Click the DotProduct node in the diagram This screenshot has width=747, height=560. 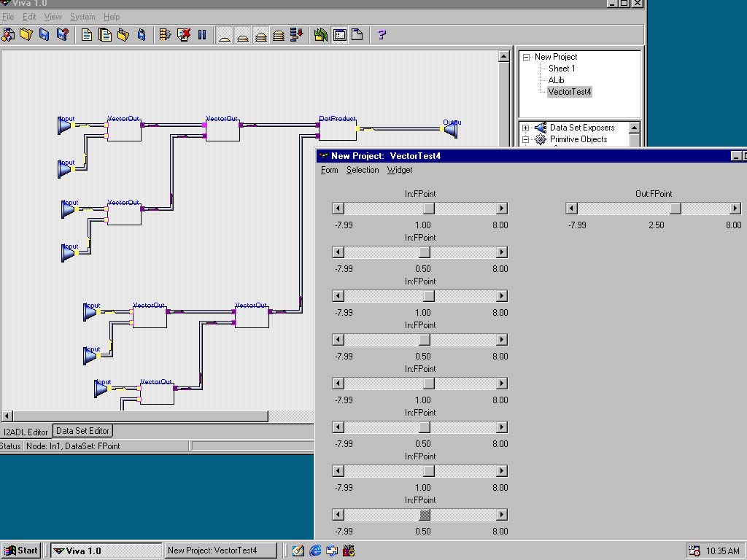(338, 130)
